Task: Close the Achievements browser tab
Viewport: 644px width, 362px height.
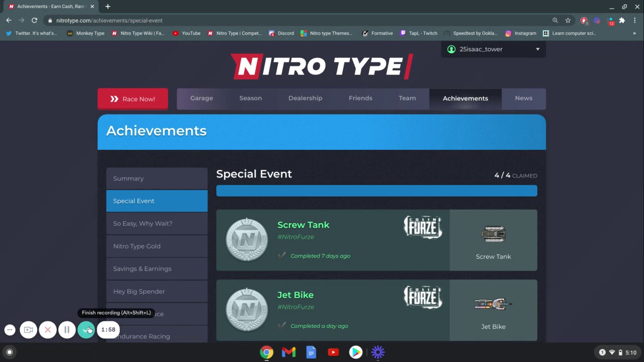Action: pos(92,7)
